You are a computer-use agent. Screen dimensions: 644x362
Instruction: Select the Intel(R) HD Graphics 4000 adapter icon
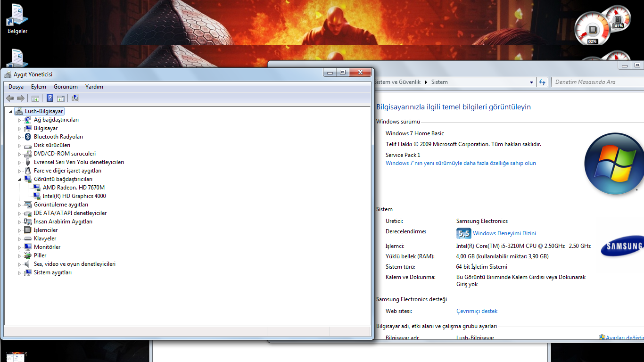(x=37, y=196)
